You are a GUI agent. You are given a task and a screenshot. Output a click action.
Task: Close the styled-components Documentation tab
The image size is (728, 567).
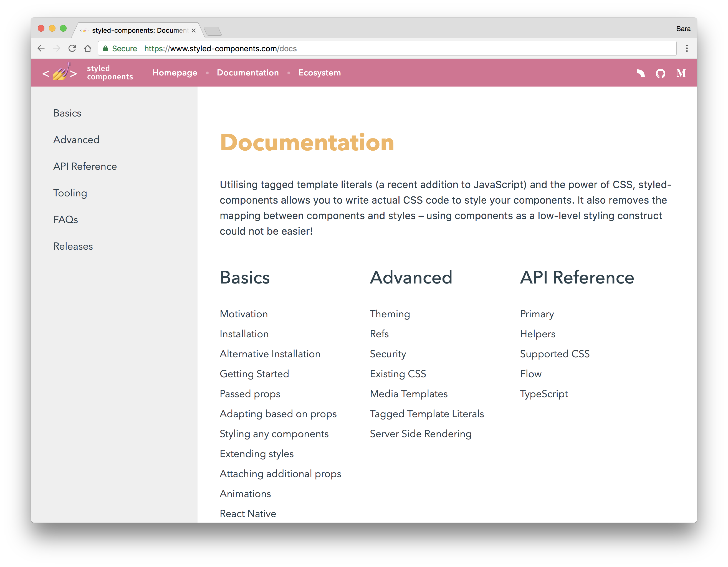pyautogui.click(x=194, y=30)
